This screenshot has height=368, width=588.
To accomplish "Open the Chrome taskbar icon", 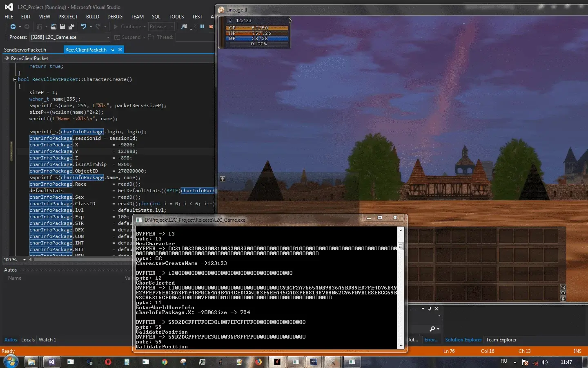I will [x=164, y=362].
